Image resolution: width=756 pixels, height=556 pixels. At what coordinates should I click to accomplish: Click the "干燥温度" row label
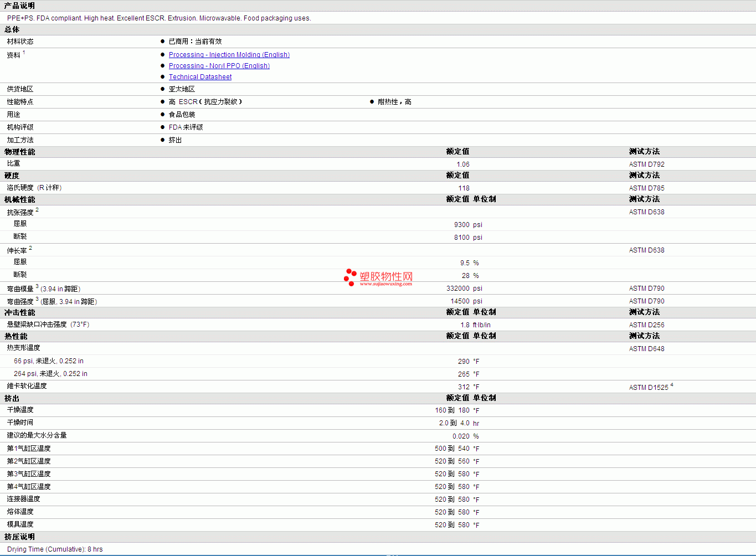(20, 410)
